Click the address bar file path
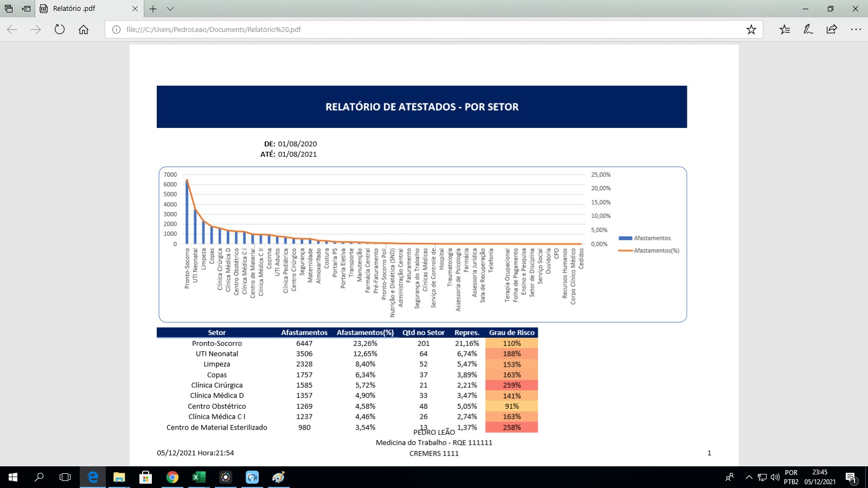868x488 pixels. coord(213,30)
